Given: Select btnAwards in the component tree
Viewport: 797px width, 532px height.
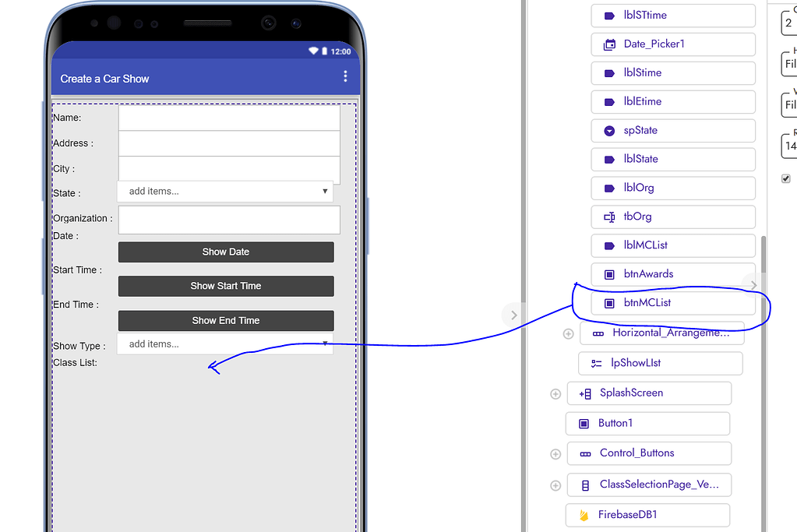Looking at the screenshot, I should pos(673,274).
